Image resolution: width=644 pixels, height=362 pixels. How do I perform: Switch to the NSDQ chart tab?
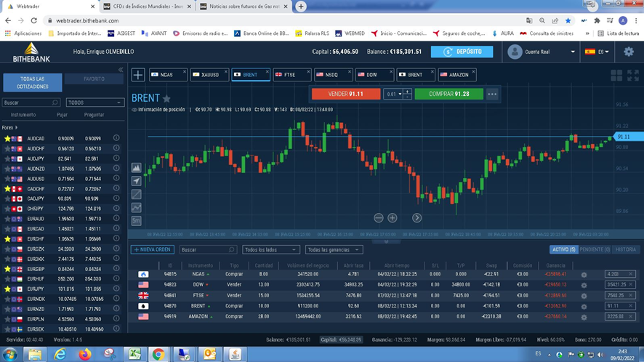tap(332, 75)
